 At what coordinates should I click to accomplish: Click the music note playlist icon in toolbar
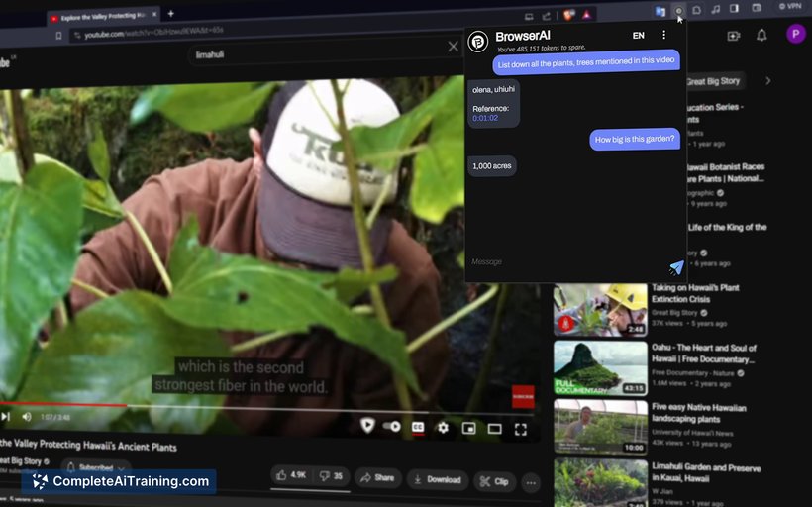(x=716, y=9)
